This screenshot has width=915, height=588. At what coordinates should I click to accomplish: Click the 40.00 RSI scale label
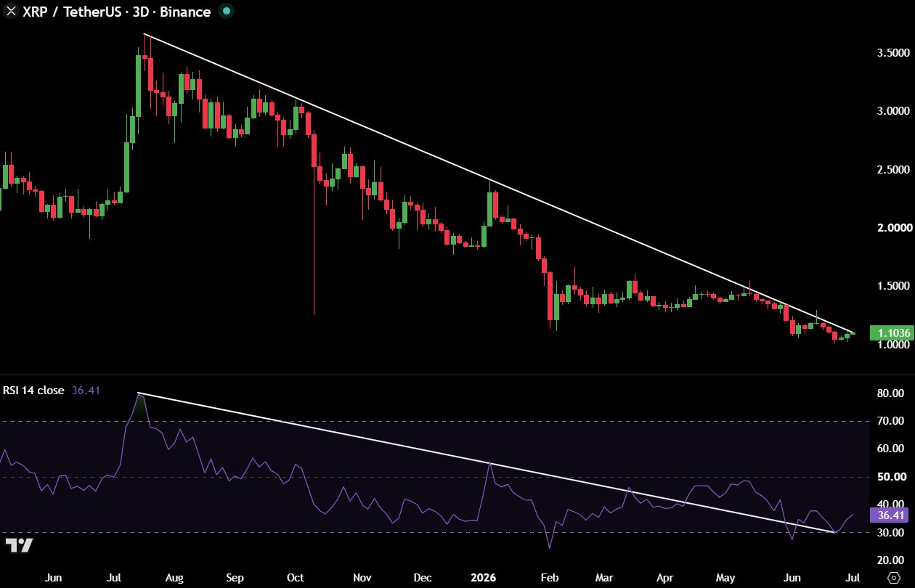point(891,505)
